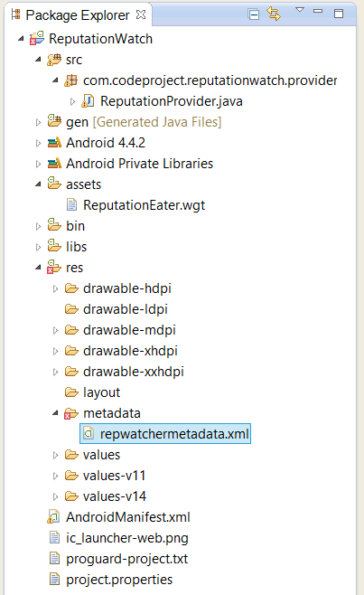This screenshot has height=595, width=364.
Task: Click the Collapse All toolbar icon
Action: click(x=253, y=14)
